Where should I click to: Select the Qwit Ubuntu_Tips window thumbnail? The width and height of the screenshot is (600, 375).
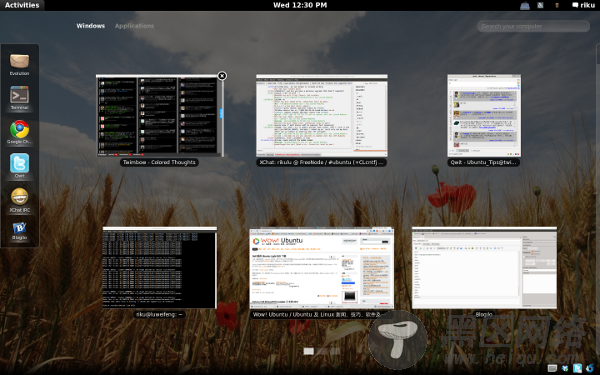coord(484,116)
